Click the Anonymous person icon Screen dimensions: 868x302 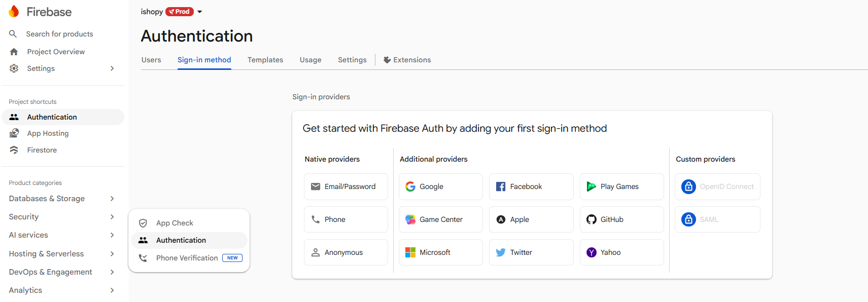316,252
